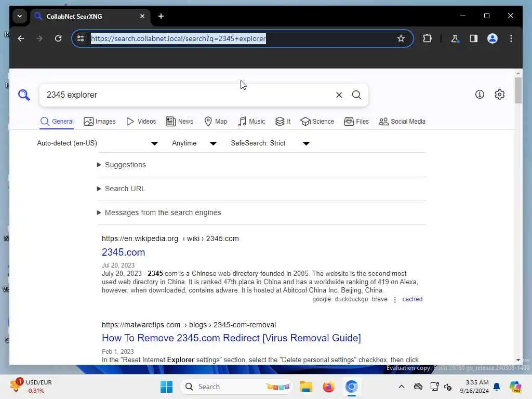
Task: Switch to the Social Media category
Action: (x=402, y=122)
